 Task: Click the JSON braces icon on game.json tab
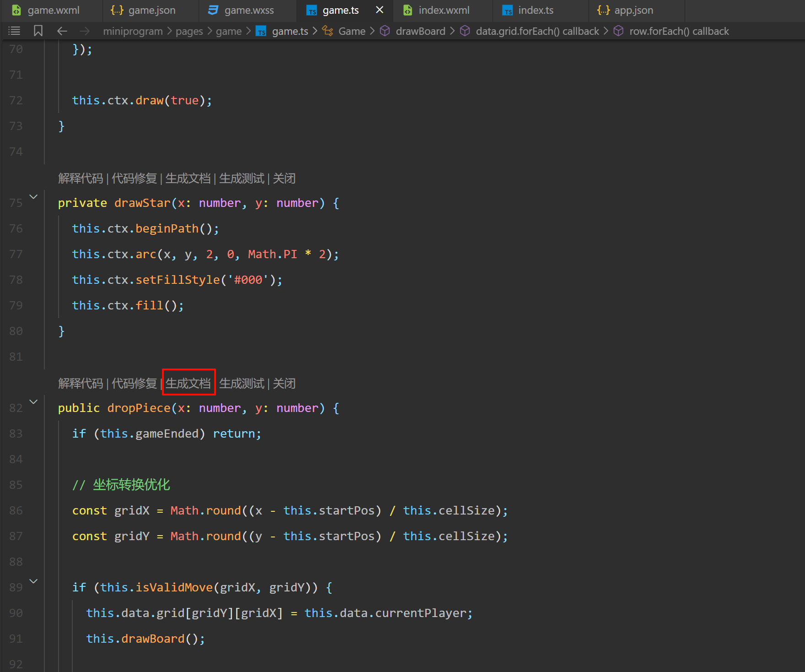(117, 10)
